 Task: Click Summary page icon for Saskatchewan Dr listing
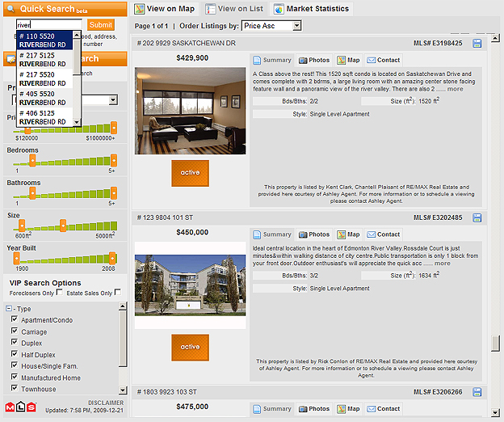click(257, 60)
